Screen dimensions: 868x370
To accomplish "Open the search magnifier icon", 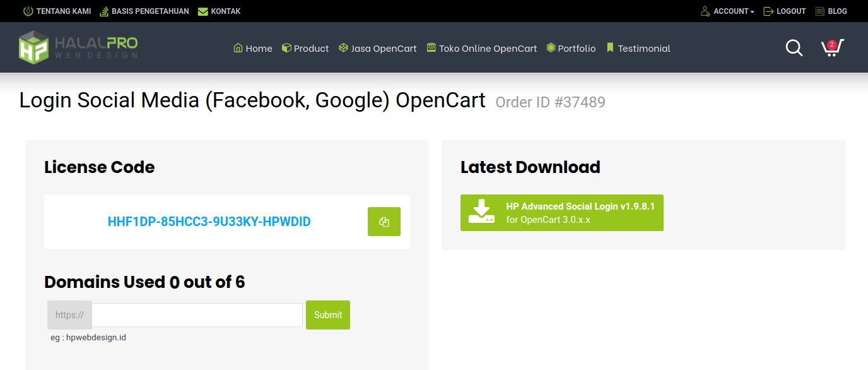I will [794, 48].
